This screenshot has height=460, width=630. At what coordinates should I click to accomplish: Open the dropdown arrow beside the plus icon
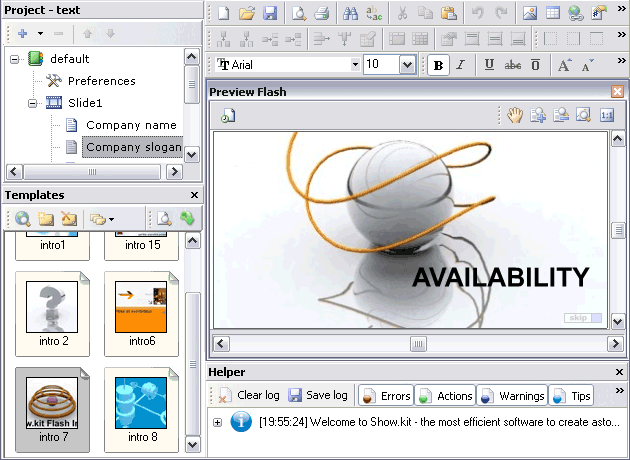(40, 33)
